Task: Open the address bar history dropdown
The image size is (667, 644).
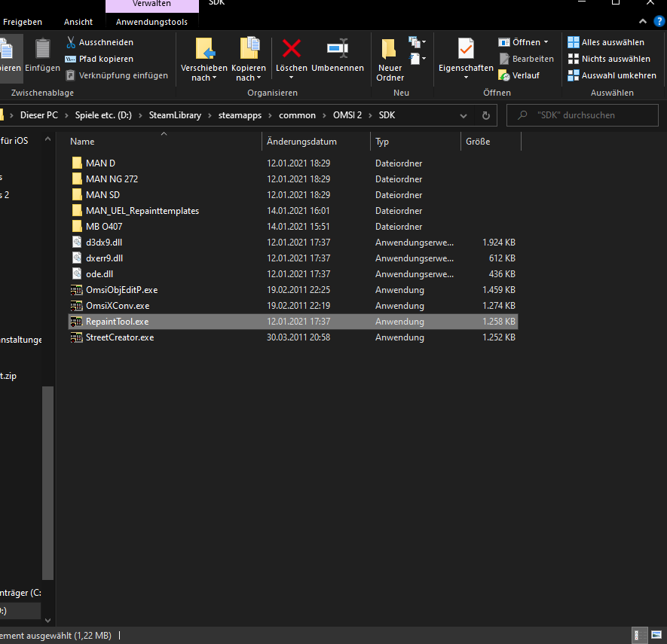Action: pyautogui.click(x=464, y=115)
